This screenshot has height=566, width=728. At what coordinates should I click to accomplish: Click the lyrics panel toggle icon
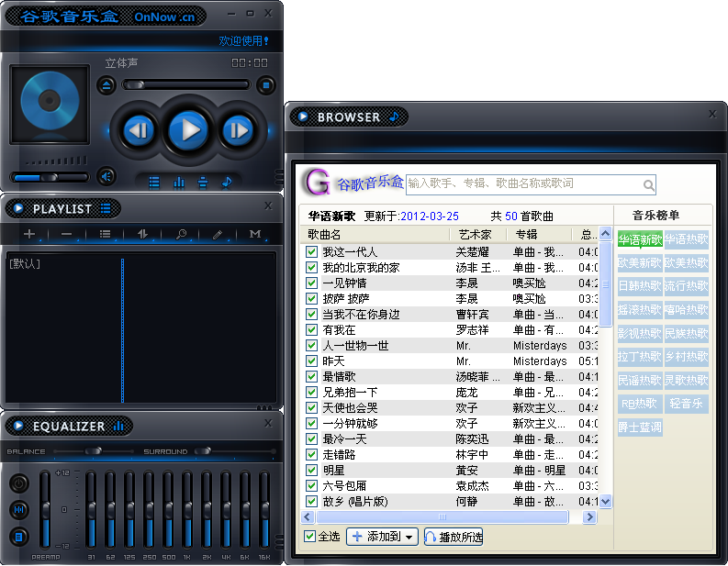[x=203, y=183]
